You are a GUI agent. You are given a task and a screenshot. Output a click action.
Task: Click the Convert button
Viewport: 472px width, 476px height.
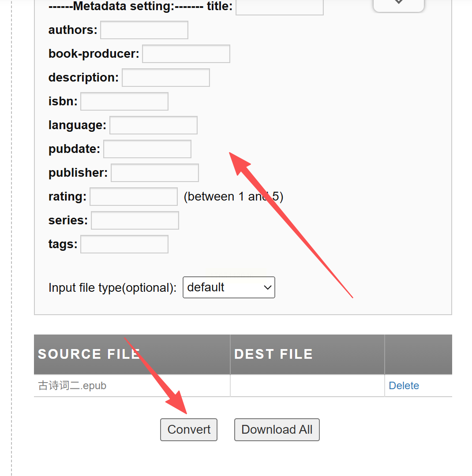pos(189,430)
